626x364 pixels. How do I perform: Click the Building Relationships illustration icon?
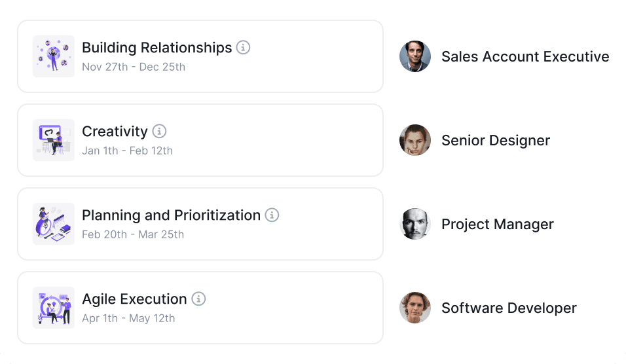[x=54, y=56]
